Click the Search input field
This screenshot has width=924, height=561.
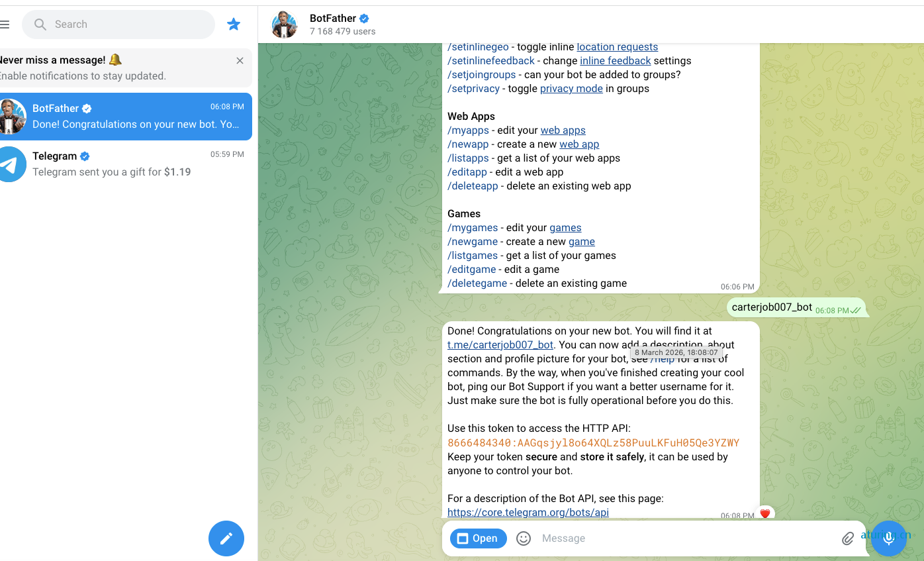pos(118,25)
